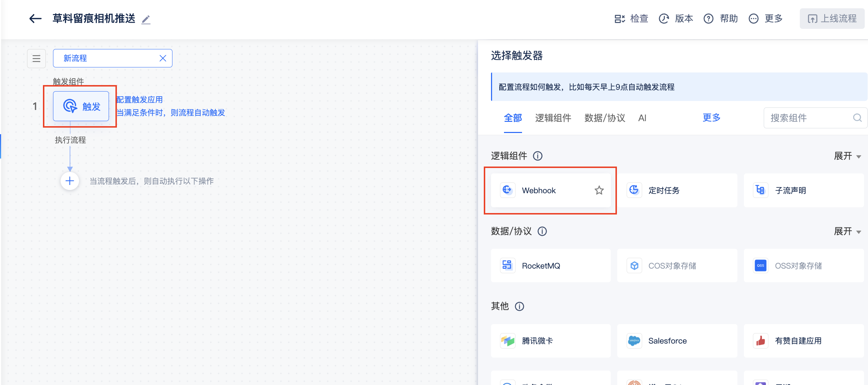868x385 pixels.
Task: Open the 更多 menu in header
Action: coord(766,18)
